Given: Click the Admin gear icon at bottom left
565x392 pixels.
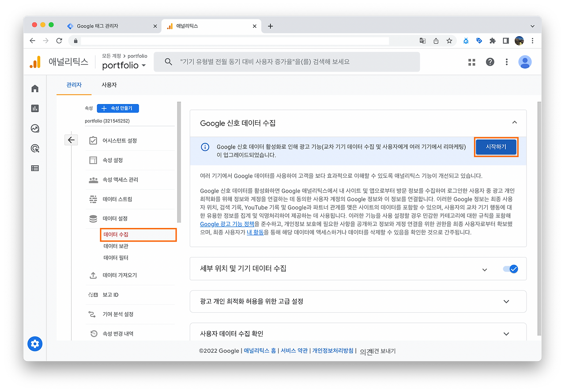Looking at the screenshot, I should click(x=35, y=343).
